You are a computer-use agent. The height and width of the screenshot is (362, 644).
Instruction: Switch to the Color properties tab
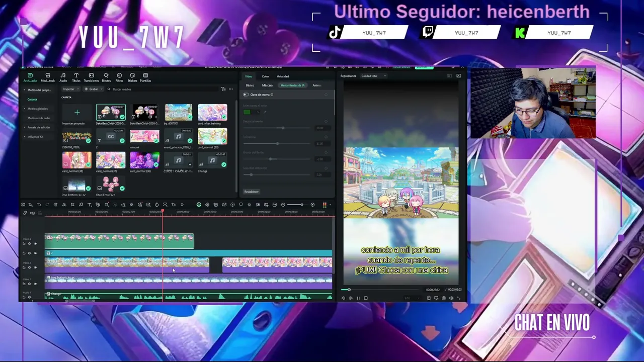pyautogui.click(x=265, y=76)
